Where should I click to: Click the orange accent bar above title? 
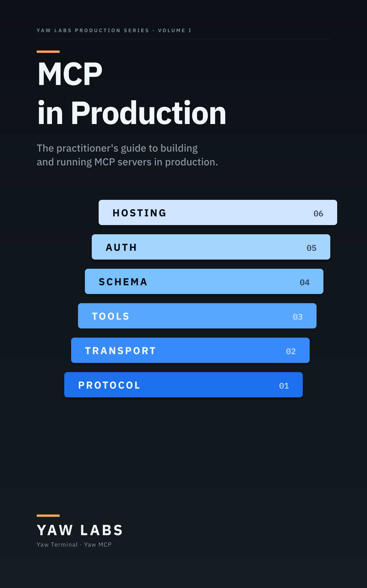pyautogui.click(x=48, y=51)
